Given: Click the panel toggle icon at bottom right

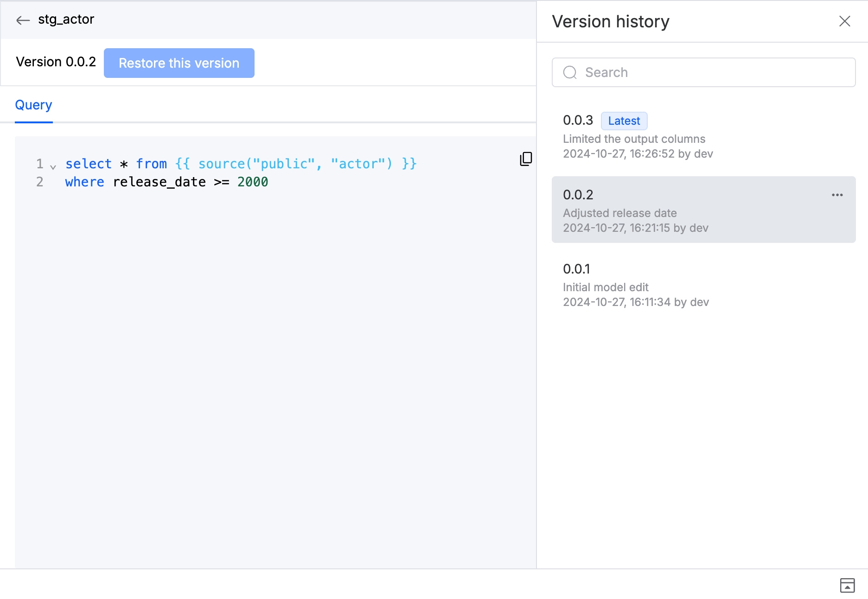Looking at the screenshot, I should click(847, 585).
